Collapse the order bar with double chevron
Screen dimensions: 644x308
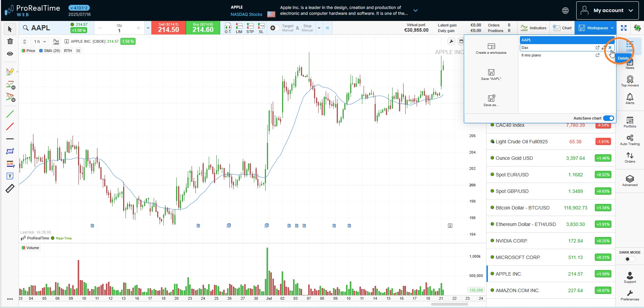click(x=328, y=28)
